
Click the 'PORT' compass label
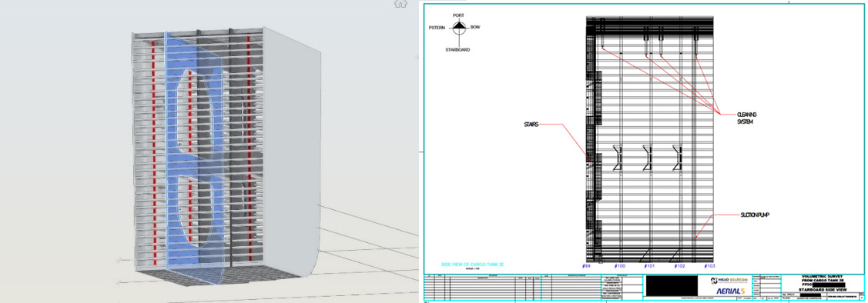click(458, 15)
